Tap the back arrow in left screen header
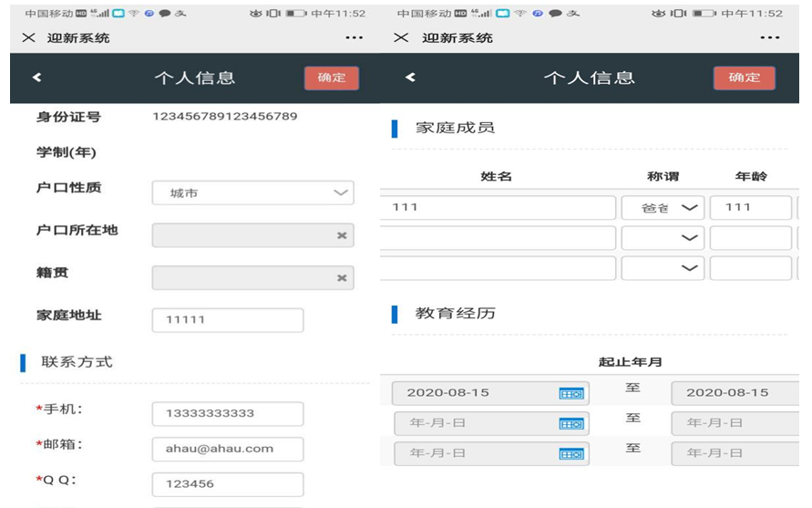The image size is (812, 508). click(x=36, y=78)
